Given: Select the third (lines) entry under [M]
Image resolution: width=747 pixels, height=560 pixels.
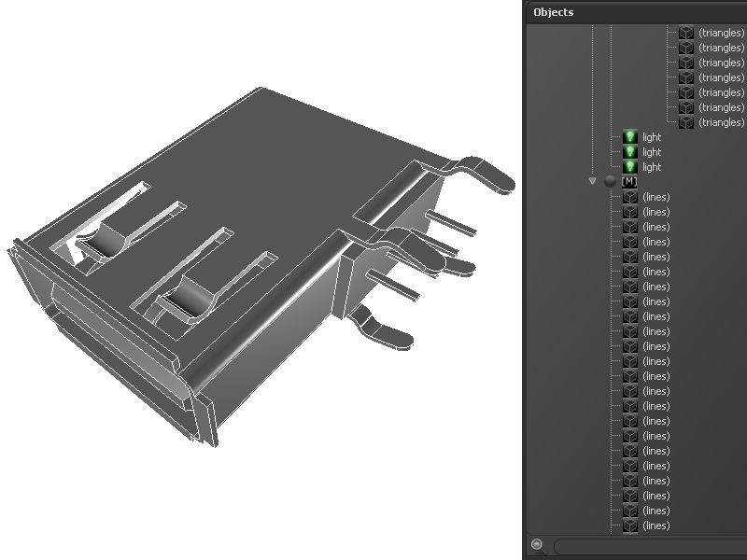Looking at the screenshot, I should click(x=655, y=227).
